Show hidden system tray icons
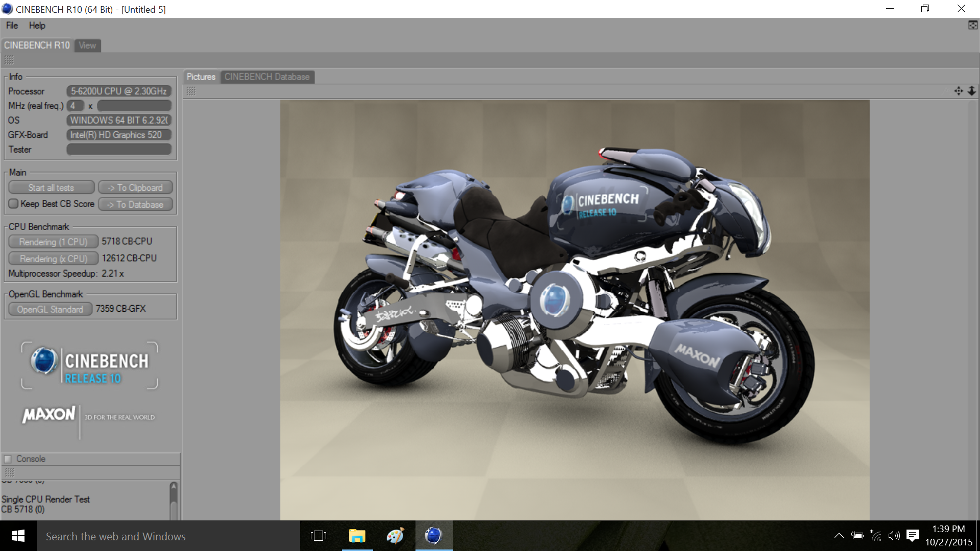 click(839, 536)
